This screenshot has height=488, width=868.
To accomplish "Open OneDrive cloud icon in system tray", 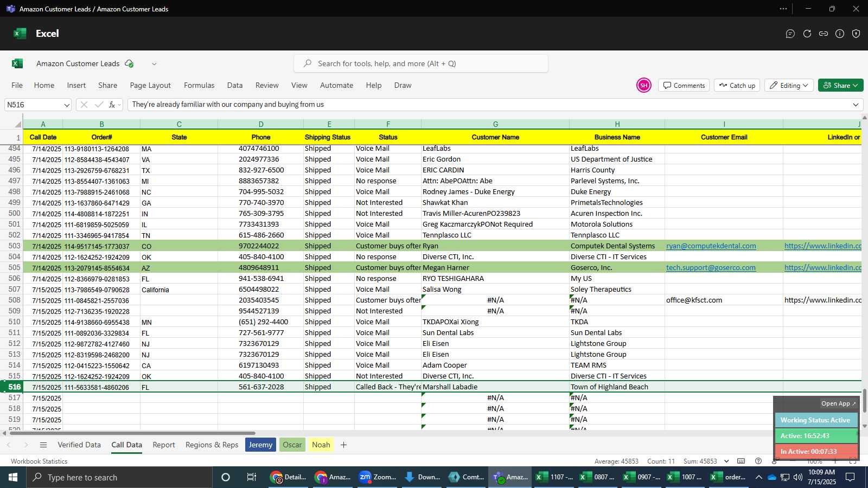I will 771,477.
